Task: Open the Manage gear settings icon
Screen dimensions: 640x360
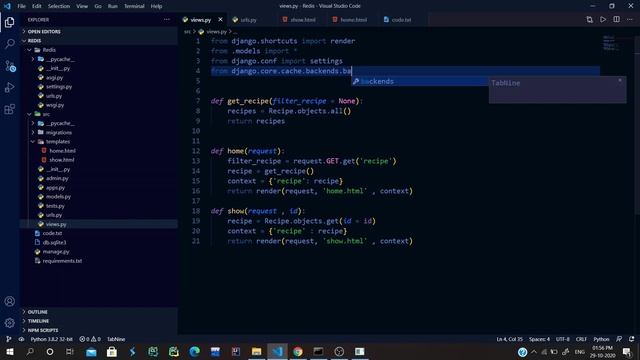Action: click(x=10, y=323)
